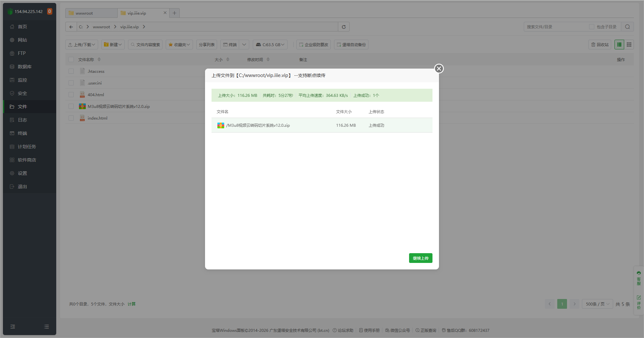Open new tab with plus icon

click(174, 13)
